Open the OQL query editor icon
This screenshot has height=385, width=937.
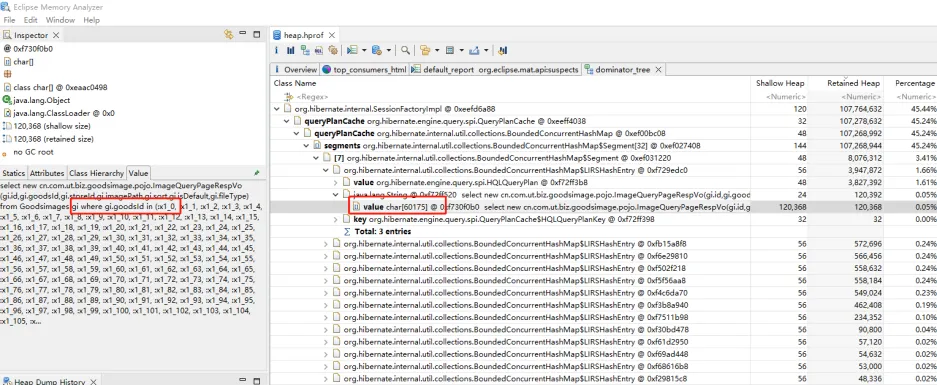319,50
